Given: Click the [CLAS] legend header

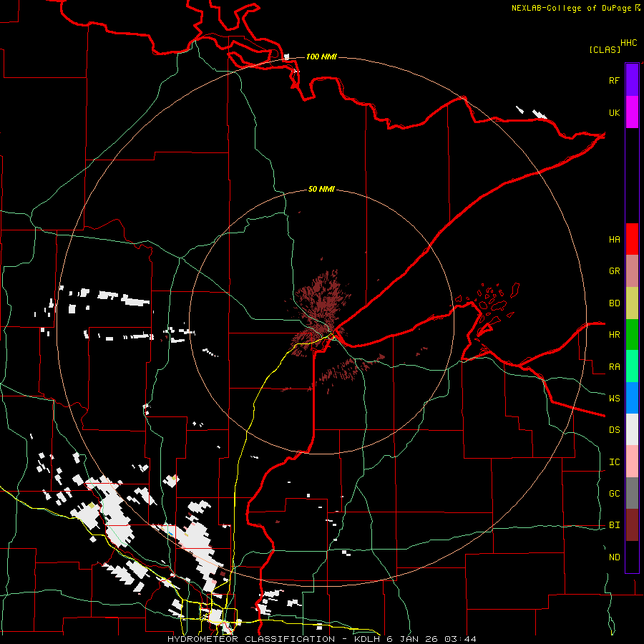Looking at the screenshot, I should [x=605, y=49].
